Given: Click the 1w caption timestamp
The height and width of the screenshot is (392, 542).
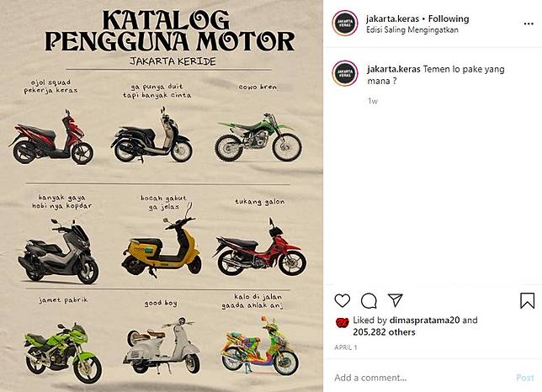Looking at the screenshot, I should point(372,101).
